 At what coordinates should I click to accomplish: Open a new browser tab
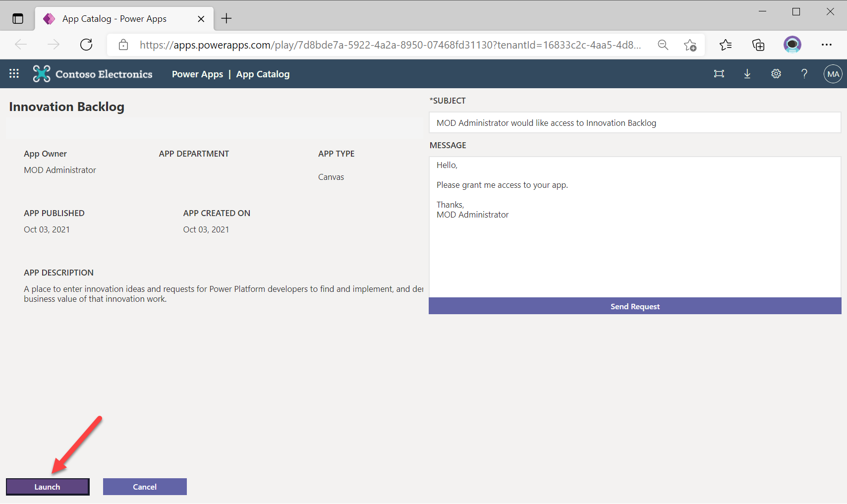tap(226, 18)
